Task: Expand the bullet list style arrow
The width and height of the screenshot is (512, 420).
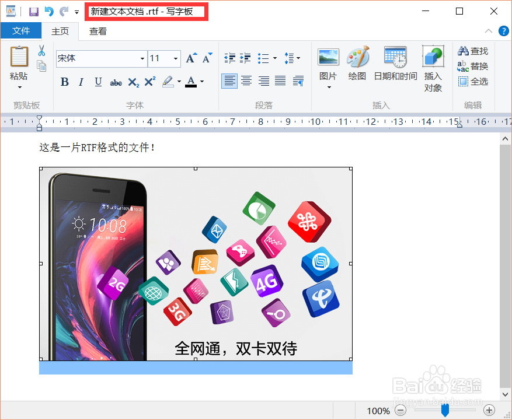Action: click(275, 58)
